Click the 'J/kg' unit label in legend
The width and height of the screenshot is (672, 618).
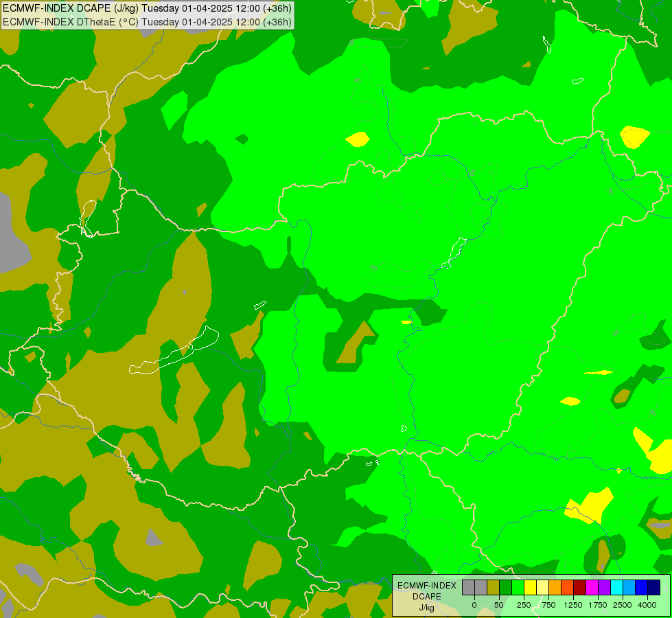pos(427,608)
